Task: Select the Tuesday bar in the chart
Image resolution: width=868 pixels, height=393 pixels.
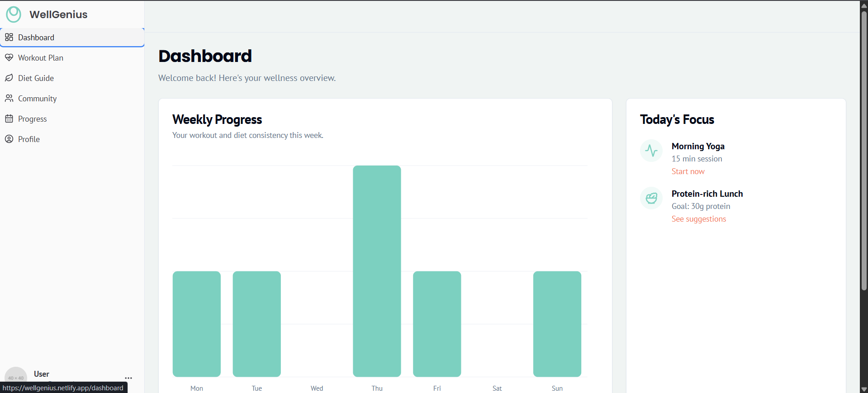Action: pyautogui.click(x=257, y=324)
